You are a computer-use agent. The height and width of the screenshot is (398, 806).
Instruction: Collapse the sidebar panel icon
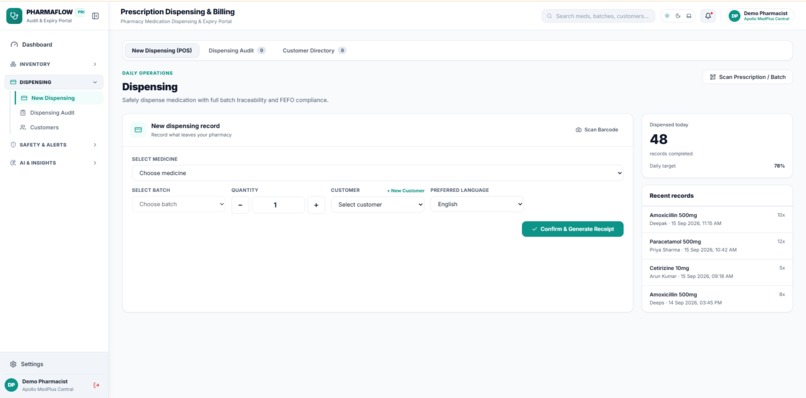pos(95,16)
